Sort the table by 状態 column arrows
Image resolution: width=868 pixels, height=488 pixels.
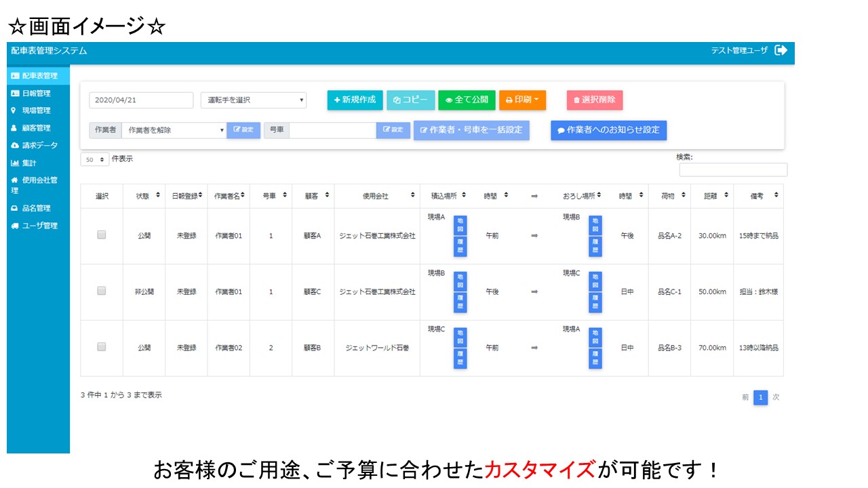(x=158, y=195)
